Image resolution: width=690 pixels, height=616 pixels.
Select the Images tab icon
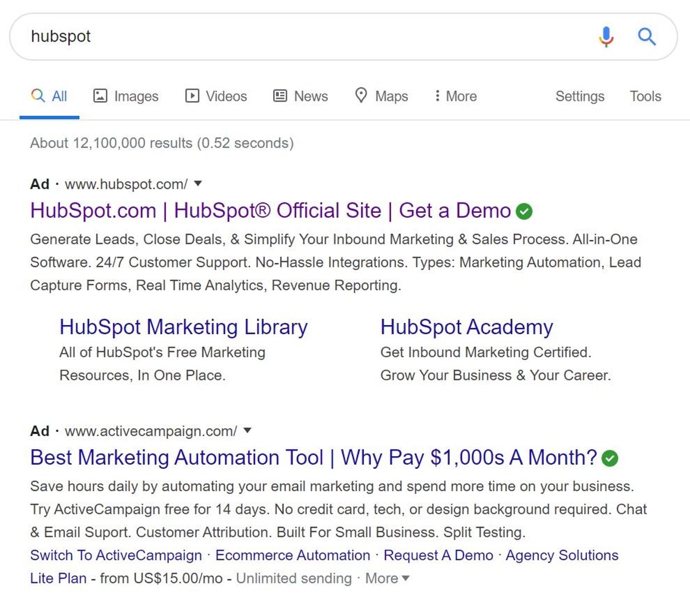pyautogui.click(x=100, y=96)
